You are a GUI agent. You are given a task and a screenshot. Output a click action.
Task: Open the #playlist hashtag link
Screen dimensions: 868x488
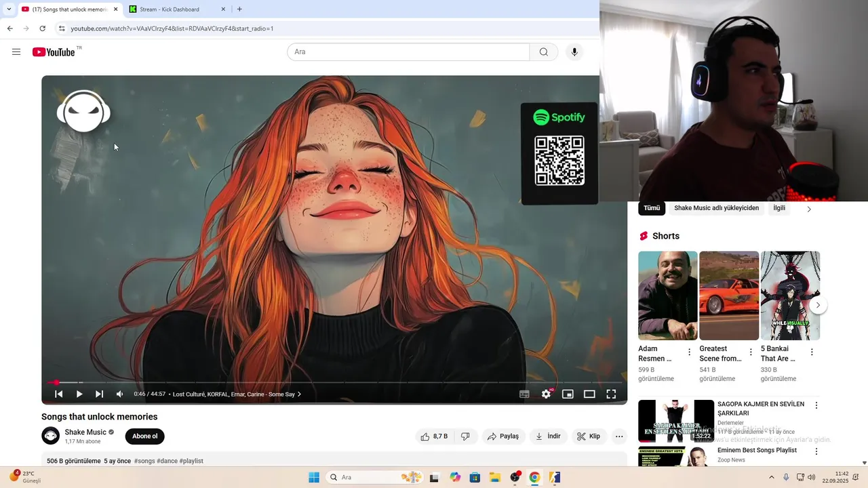pyautogui.click(x=191, y=461)
